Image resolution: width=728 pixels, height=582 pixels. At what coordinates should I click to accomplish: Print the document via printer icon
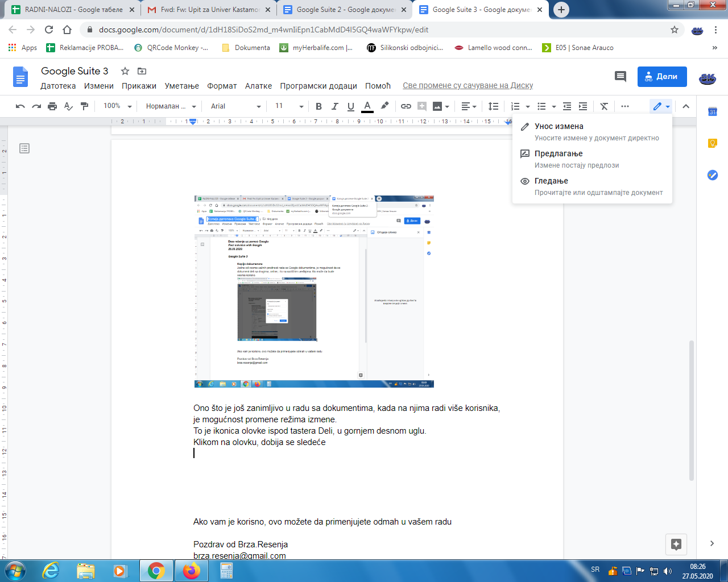[52, 106]
